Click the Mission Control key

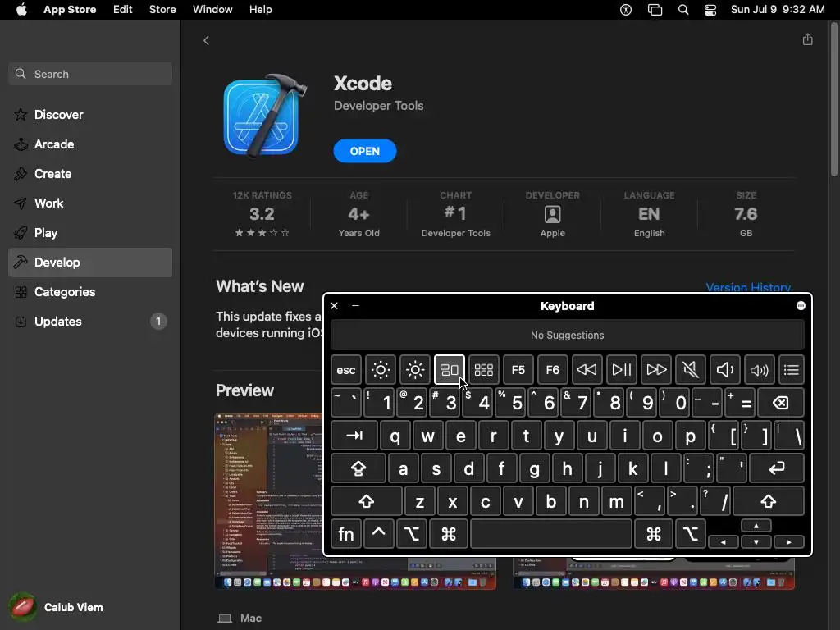click(x=449, y=370)
